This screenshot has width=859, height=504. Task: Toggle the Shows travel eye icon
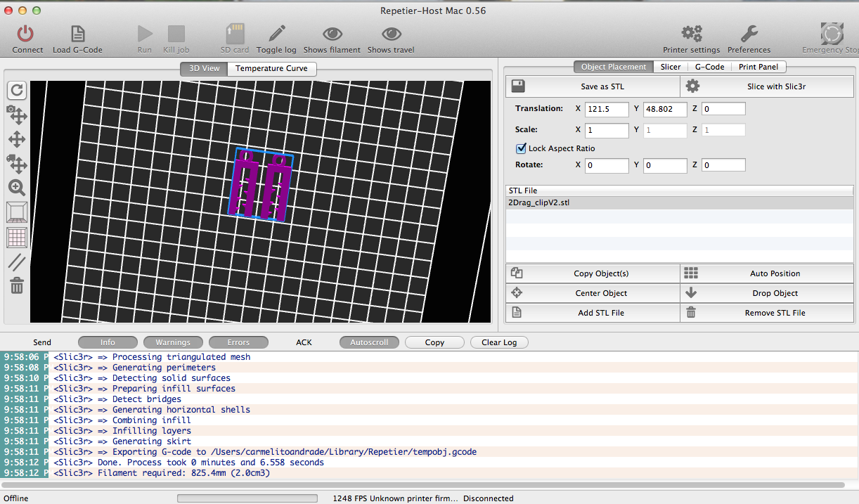click(x=391, y=33)
